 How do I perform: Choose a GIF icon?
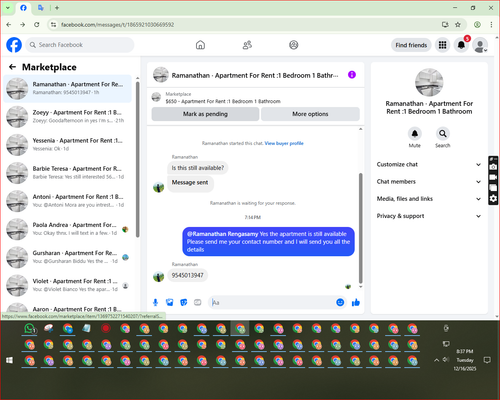198,302
